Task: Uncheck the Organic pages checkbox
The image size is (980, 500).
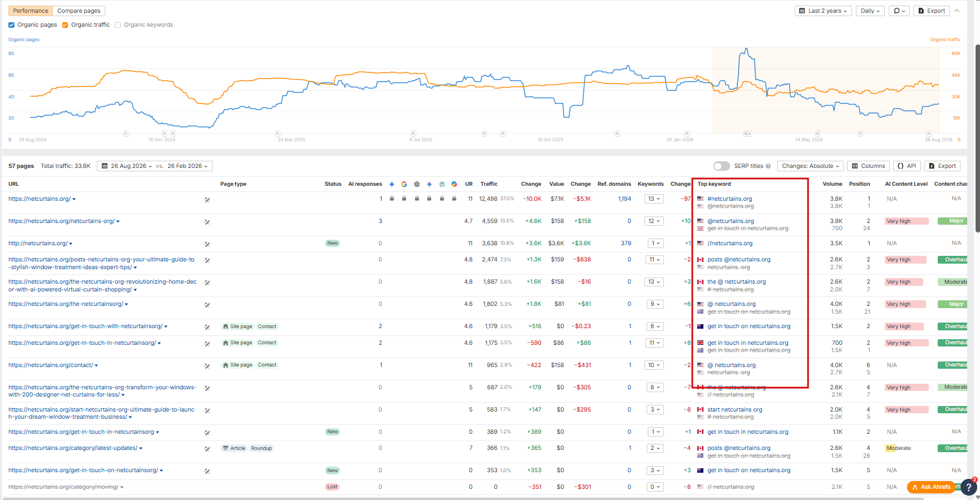Action: tap(12, 25)
